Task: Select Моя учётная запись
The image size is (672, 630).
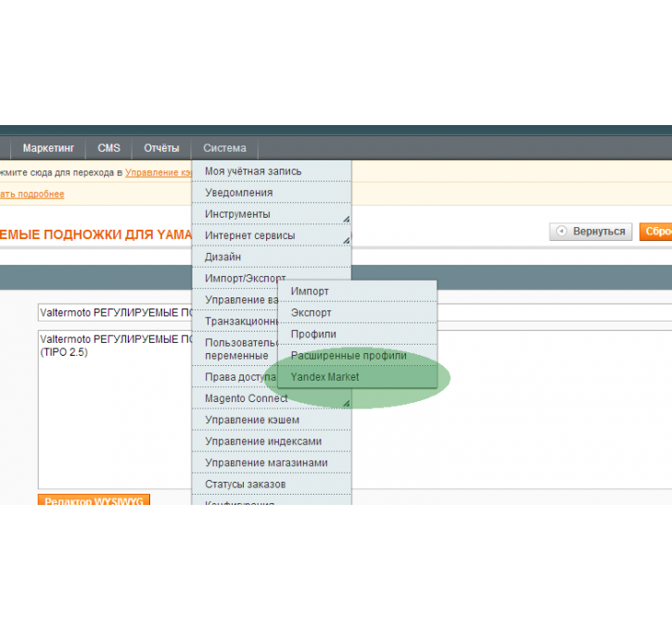Action: (x=272, y=170)
